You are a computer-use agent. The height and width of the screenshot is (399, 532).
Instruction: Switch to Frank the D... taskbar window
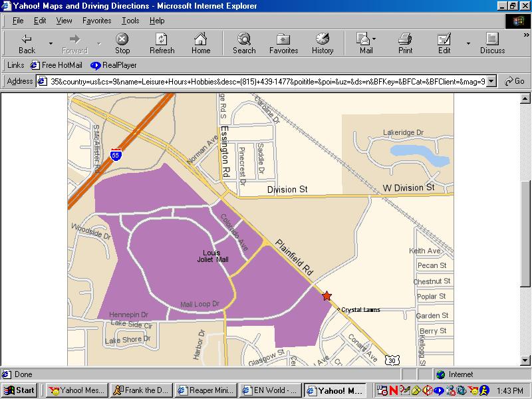pyautogui.click(x=142, y=390)
